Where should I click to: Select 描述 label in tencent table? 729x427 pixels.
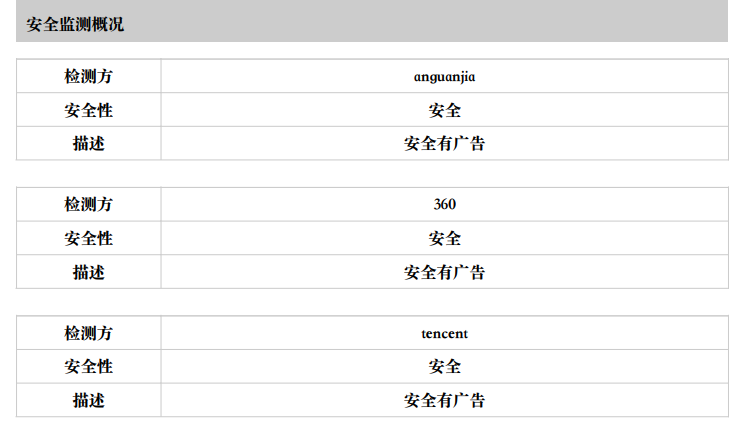(x=88, y=400)
